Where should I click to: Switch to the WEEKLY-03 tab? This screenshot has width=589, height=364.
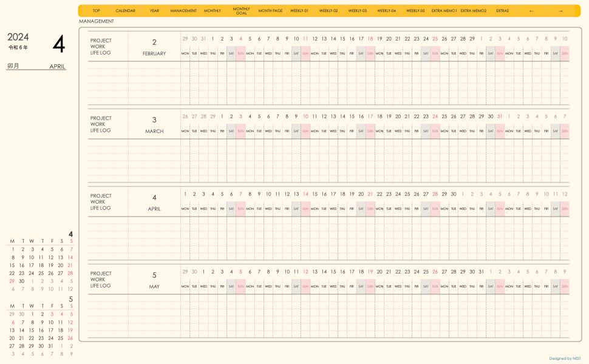(x=357, y=11)
